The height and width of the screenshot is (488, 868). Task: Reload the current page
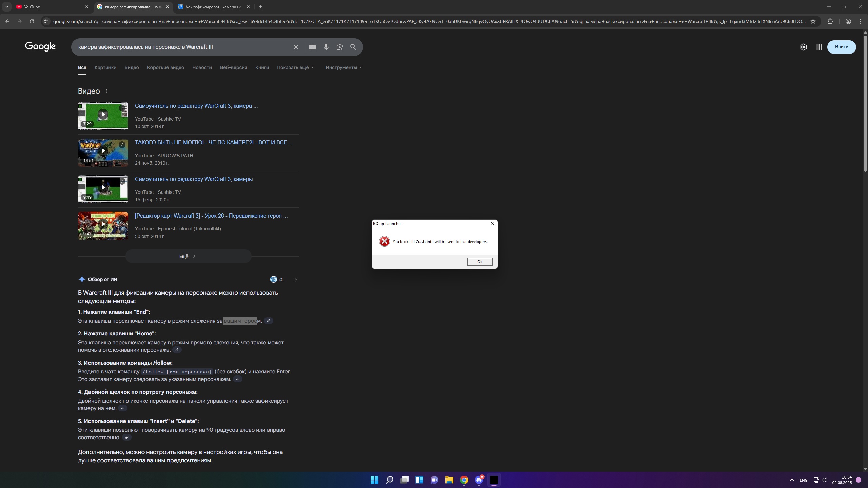click(x=32, y=21)
